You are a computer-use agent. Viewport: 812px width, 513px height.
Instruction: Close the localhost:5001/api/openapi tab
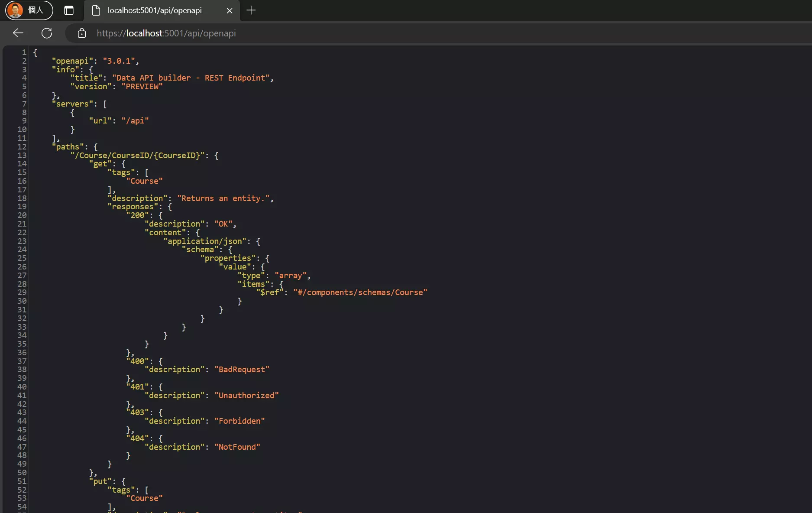[x=230, y=10]
